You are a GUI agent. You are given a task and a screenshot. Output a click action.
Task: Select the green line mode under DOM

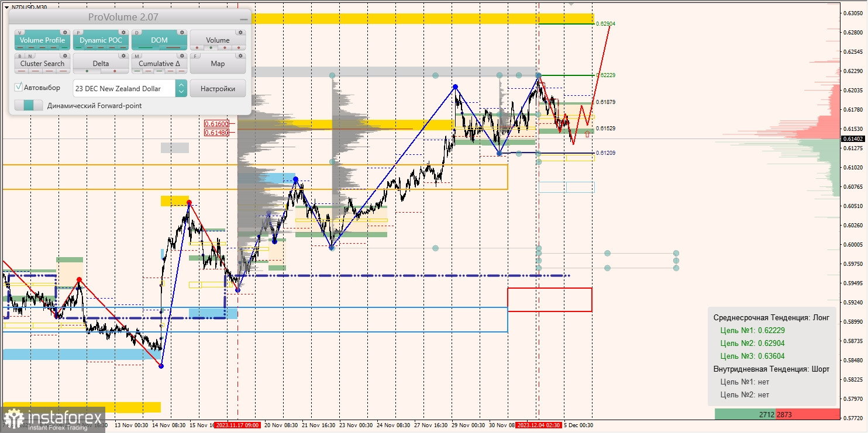click(145, 47)
